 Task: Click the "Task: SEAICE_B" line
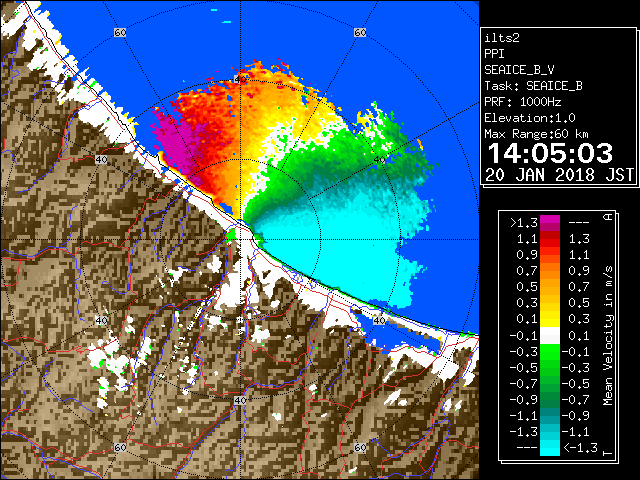coord(533,86)
